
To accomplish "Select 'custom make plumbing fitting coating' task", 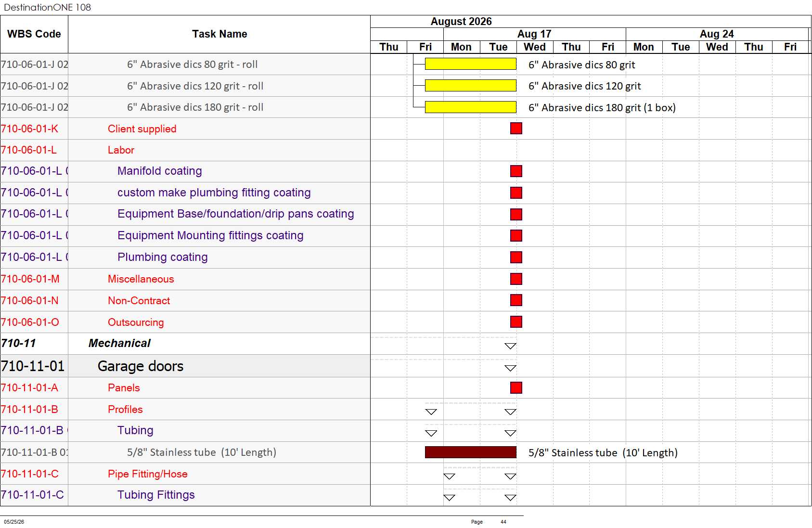I will pos(214,193).
